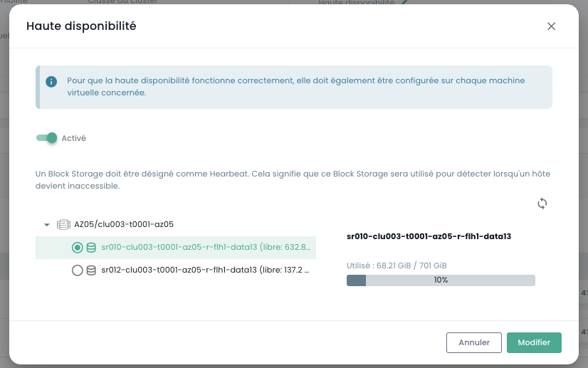Screen dimensions: 588x368
Task: Close the Haute disponibilité dialog
Action: pyautogui.click(x=551, y=26)
